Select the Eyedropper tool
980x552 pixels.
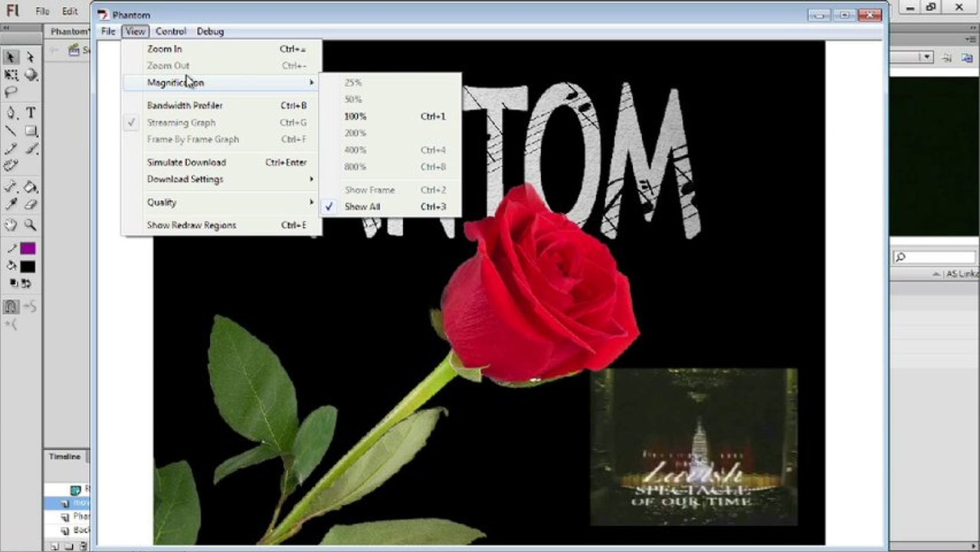click(11, 205)
